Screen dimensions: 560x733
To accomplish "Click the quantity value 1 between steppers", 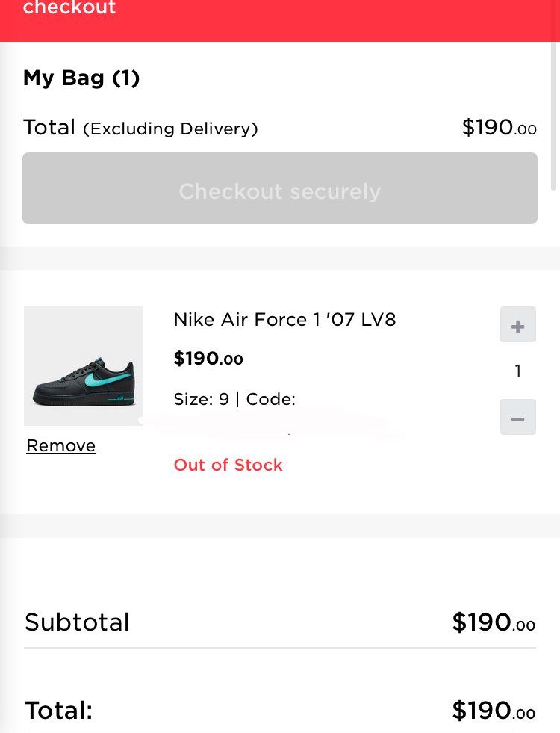I will tap(518, 371).
